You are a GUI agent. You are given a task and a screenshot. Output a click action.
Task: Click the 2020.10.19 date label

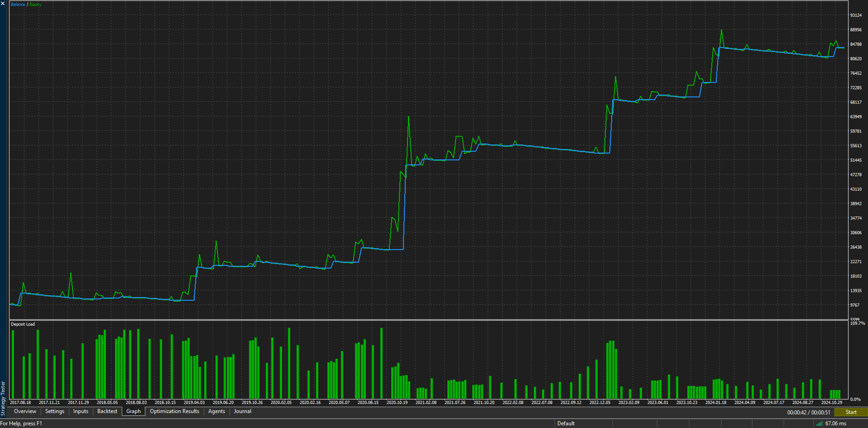click(397, 403)
